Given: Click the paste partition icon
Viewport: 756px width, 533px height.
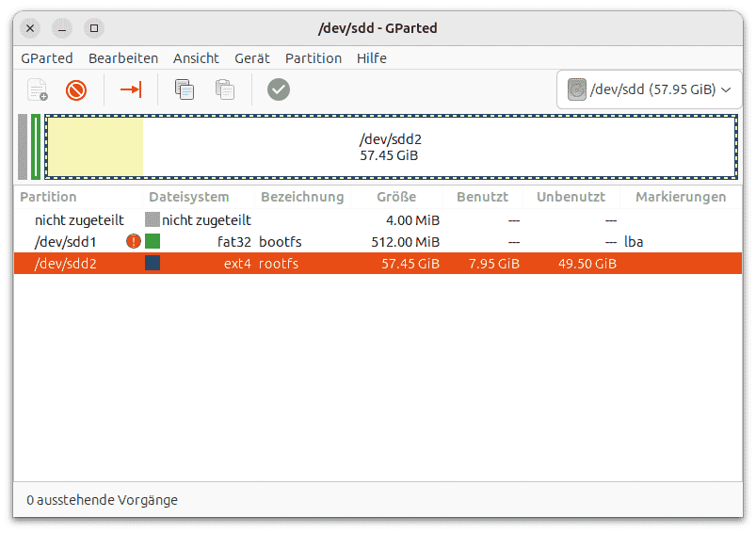Looking at the screenshot, I should (x=225, y=89).
